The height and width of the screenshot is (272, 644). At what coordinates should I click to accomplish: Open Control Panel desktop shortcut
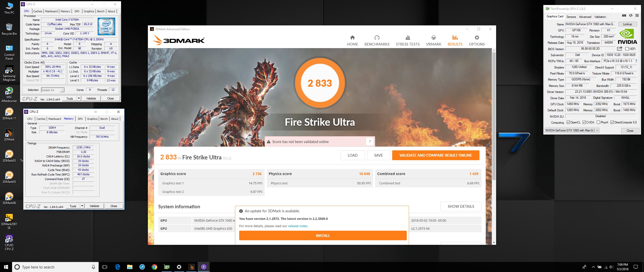pos(9,52)
